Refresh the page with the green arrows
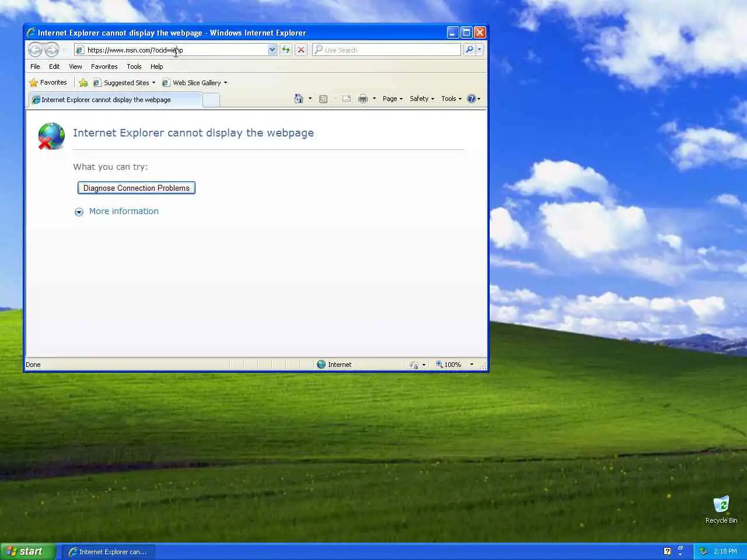The image size is (747, 560). point(286,50)
